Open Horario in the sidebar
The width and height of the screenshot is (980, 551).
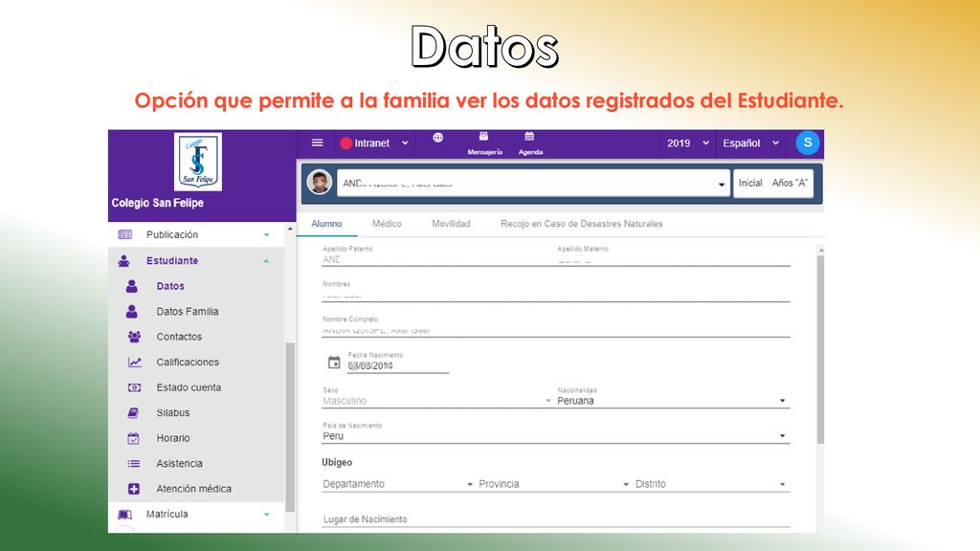[173, 438]
